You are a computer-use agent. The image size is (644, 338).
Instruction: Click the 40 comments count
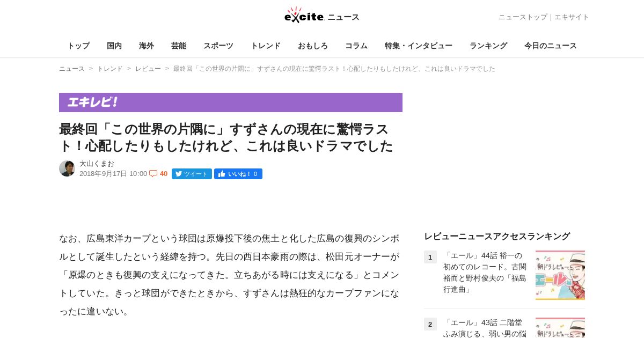point(164,174)
